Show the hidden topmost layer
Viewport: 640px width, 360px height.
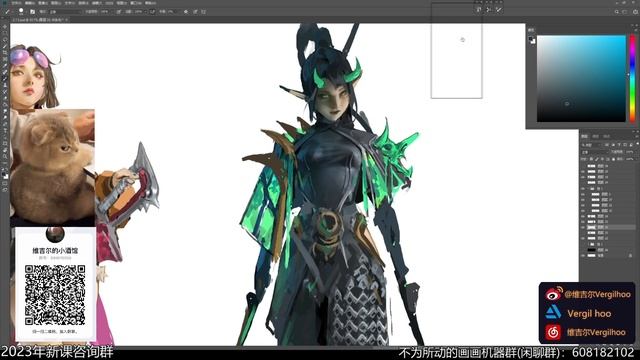[583, 166]
